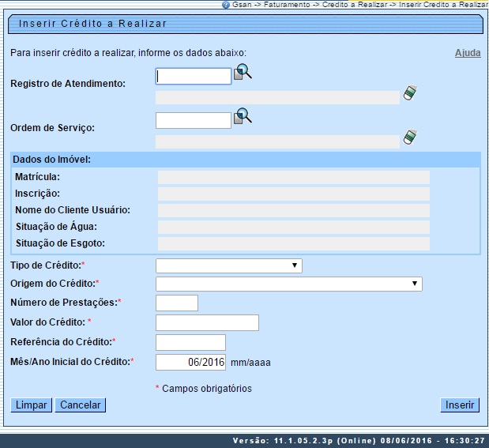489x448 pixels.
Task: Click the Registro de Atendimento description box
Action: [x=277, y=98]
